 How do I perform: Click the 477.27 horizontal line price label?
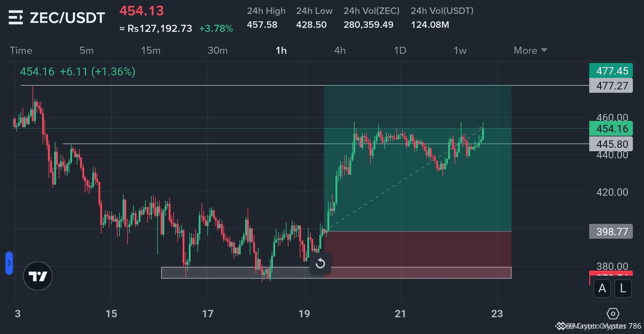[611, 86]
